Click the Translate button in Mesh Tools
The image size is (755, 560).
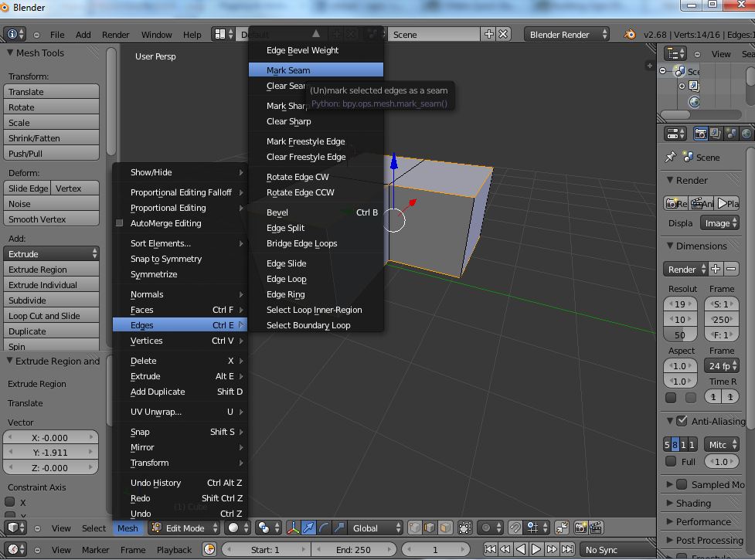point(52,92)
